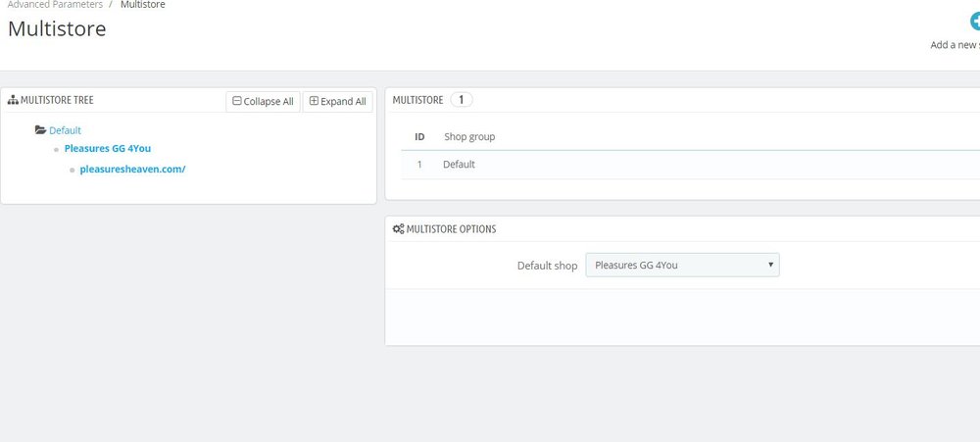Sort by the ID column header

(x=419, y=136)
